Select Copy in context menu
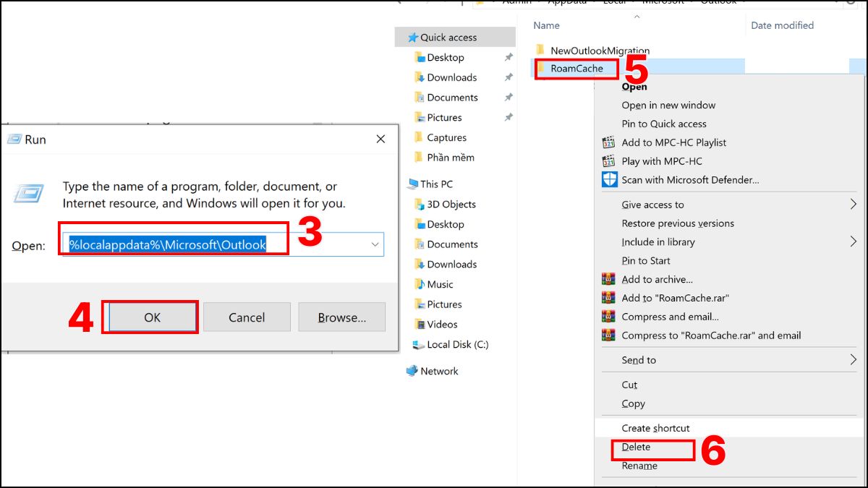Image resolution: width=868 pixels, height=488 pixels. pyautogui.click(x=633, y=403)
